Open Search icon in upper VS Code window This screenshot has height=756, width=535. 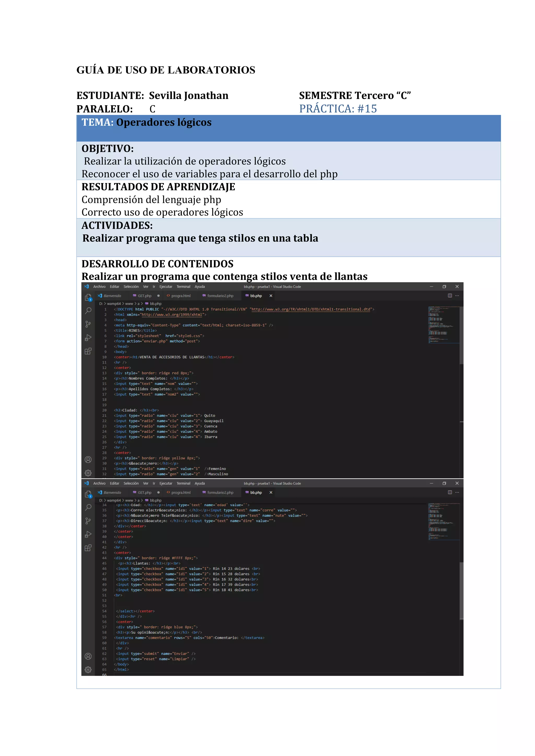click(x=88, y=310)
